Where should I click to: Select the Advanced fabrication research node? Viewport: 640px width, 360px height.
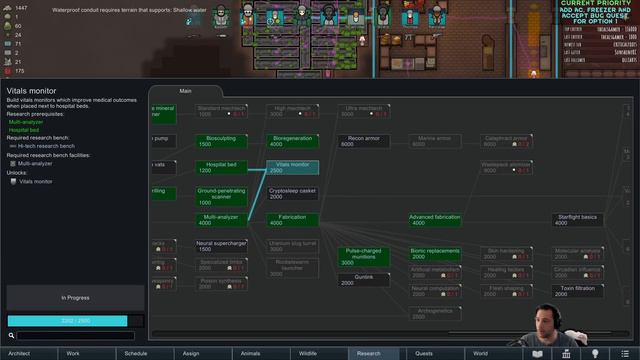point(435,220)
